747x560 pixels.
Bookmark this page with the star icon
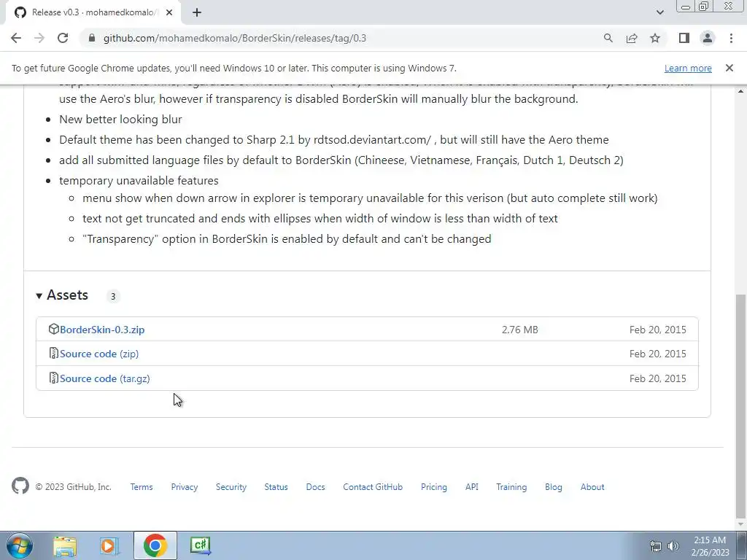pyautogui.click(x=655, y=38)
